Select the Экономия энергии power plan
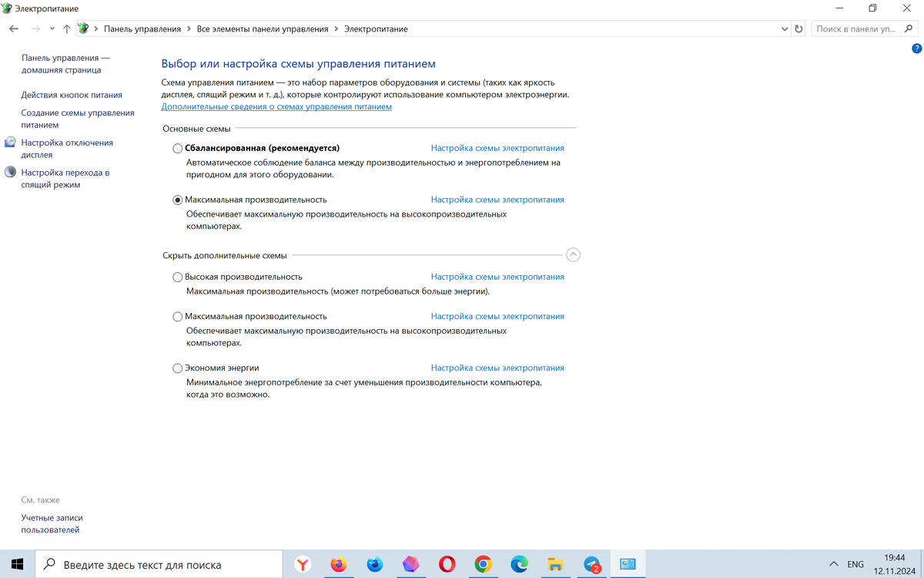 tap(178, 368)
